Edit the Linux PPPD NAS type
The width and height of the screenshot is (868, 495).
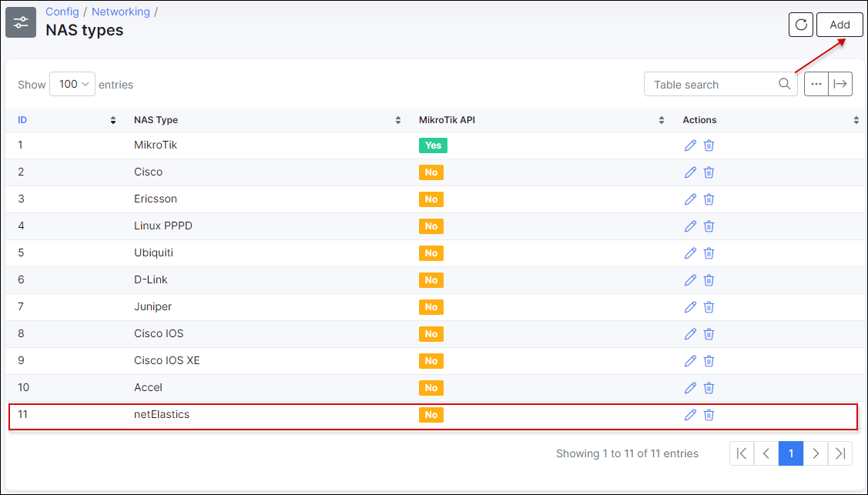click(690, 226)
